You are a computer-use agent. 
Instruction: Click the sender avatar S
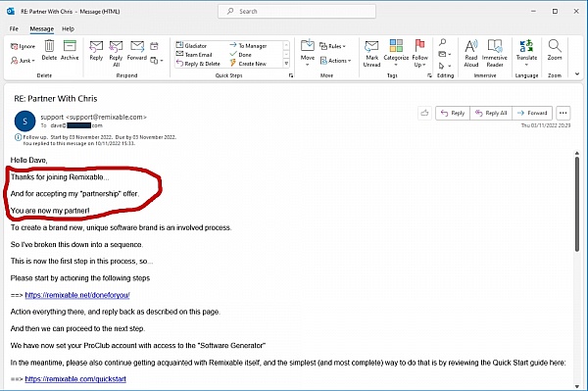pos(24,122)
